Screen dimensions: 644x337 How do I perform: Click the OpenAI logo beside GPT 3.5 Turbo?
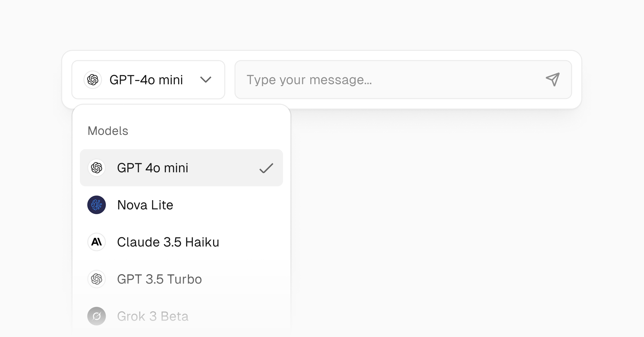point(97,279)
